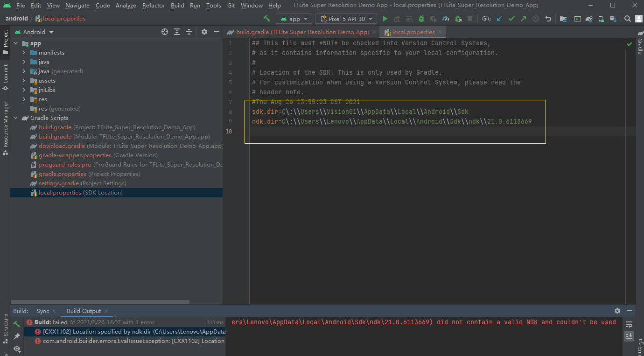
Task: Expand the manifests folder
Action: point(24,53)
